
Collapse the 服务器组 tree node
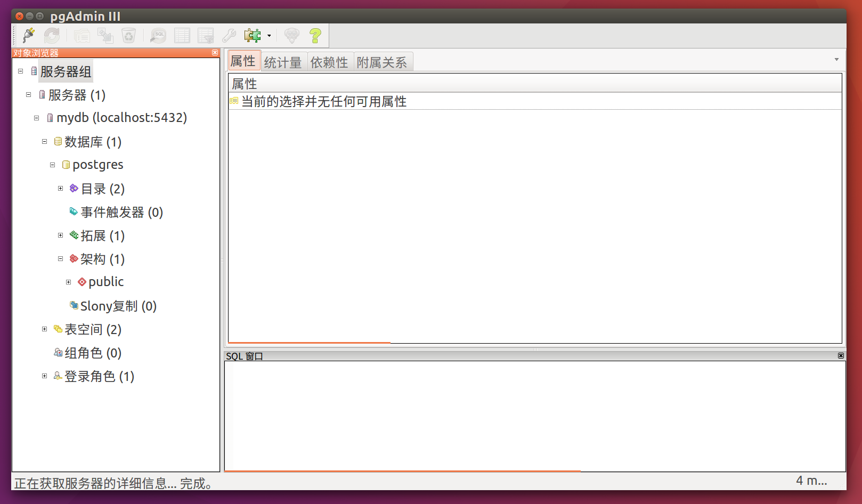tap(21, 71)
